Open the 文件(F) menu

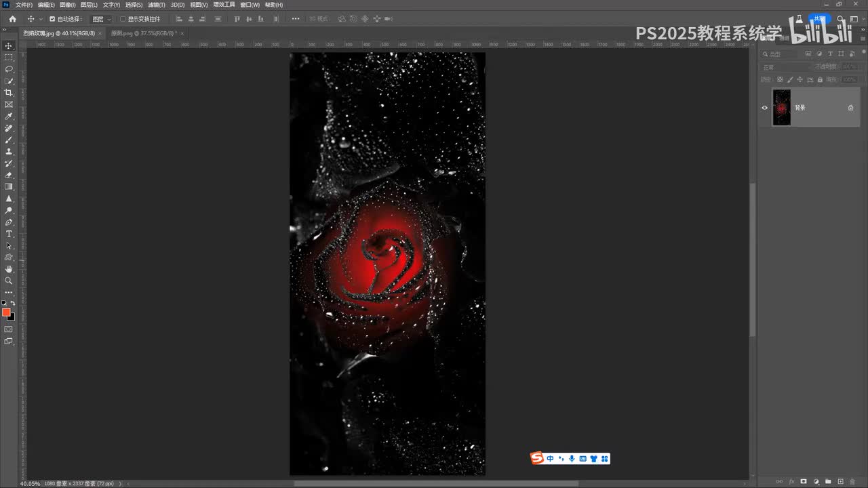coord(24,5)
